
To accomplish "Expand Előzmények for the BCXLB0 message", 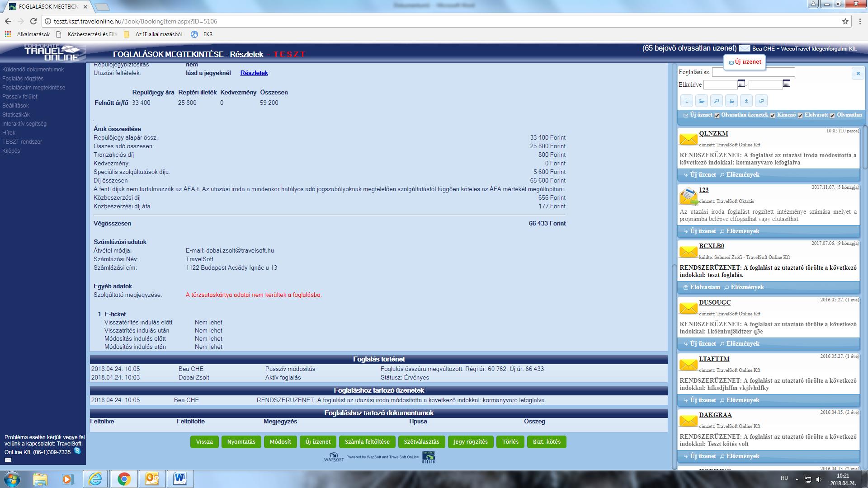I will click(746, 287).
